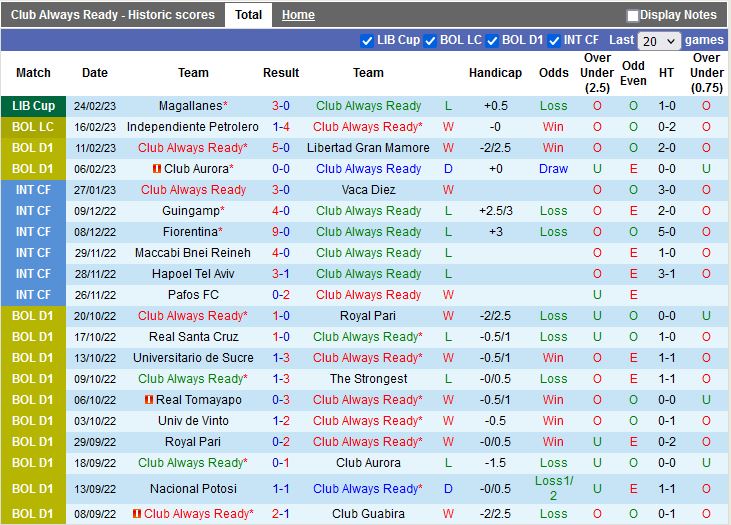
Task: Open Pafos FC team link
Action: pos(193,295)
